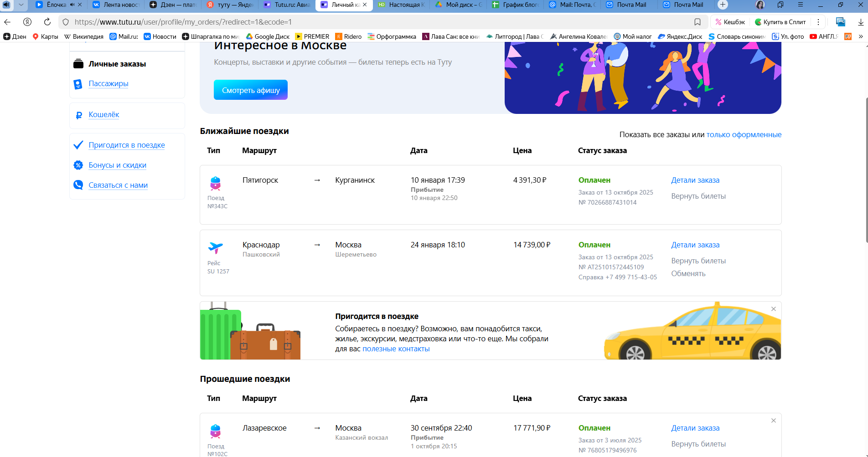The width and height of the screenshot is (868, 457).
Task: Open the three-dot menu beside Сплит
Action: click(x=818, y=22)
